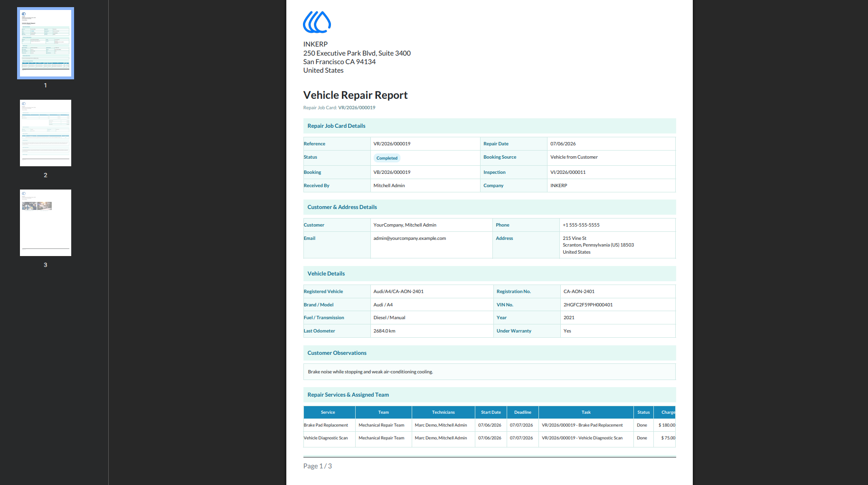The image size is (868, 485).
Task: Click registered vehicle Audi/A4/CA-AON-2401
Action: coord(398,292)
